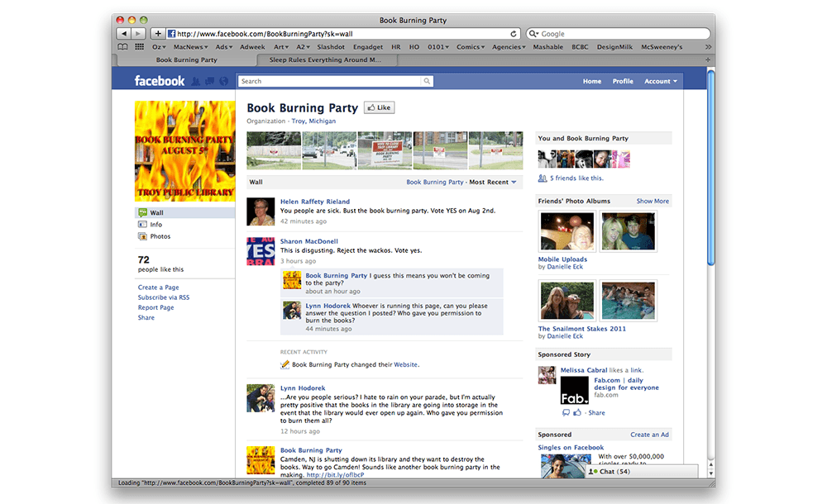
Task: Click the comment icon under the Fab.com story
Action: coord(566,413)
